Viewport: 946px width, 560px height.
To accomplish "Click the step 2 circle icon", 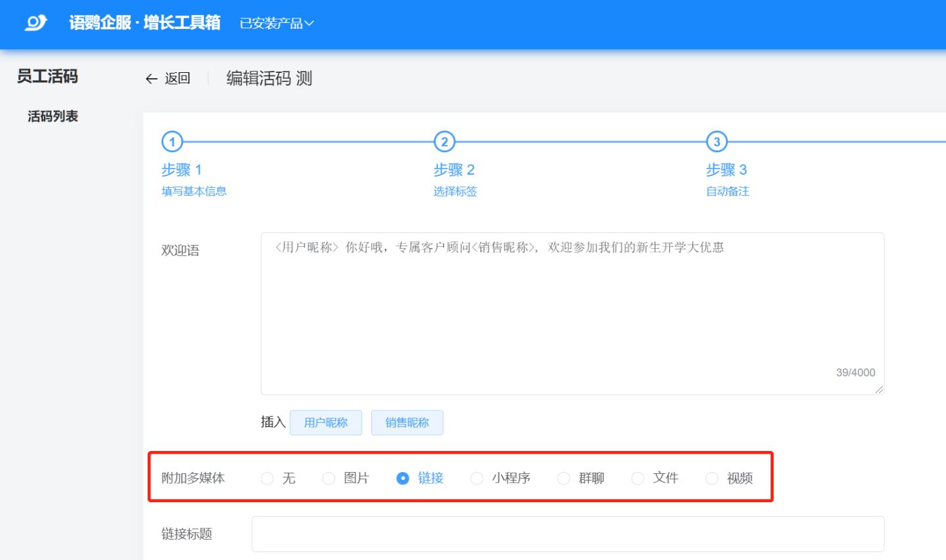I will pyautogui.click(x=445, y=142).
